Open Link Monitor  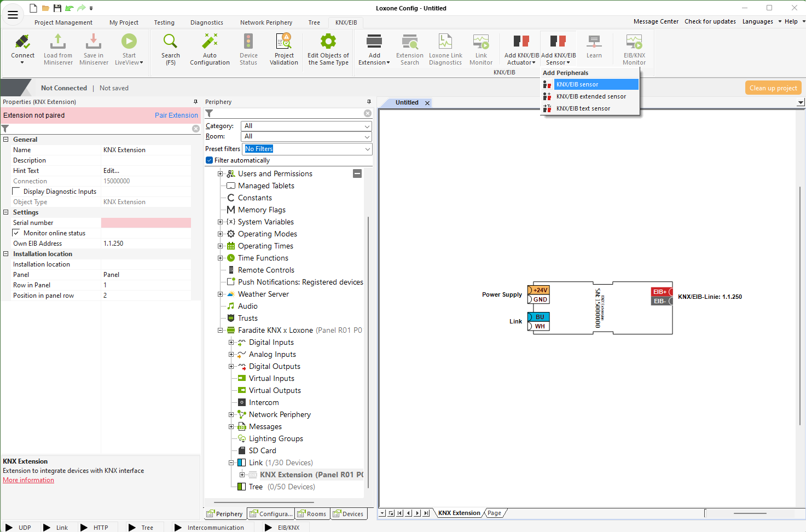click(x=481, y=49)
